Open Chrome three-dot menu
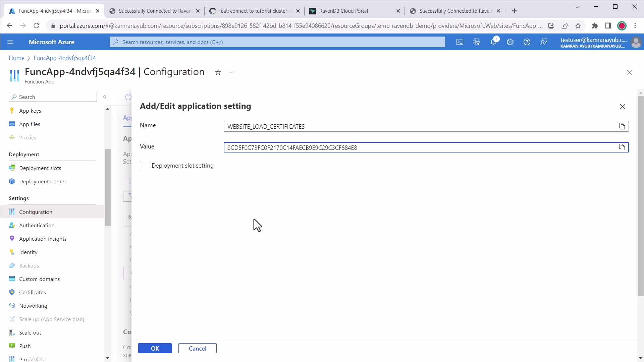 [x=635, y=26]
